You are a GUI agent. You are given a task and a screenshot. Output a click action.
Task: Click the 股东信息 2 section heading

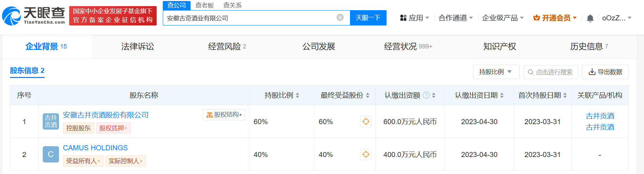pos(27,71)
